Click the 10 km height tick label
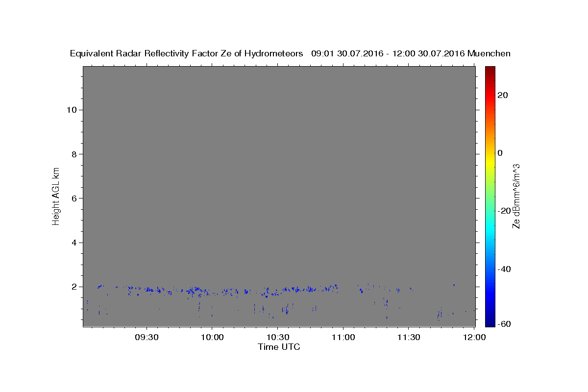Viewport: 588px width, 392px height. [x=71, y=110]
